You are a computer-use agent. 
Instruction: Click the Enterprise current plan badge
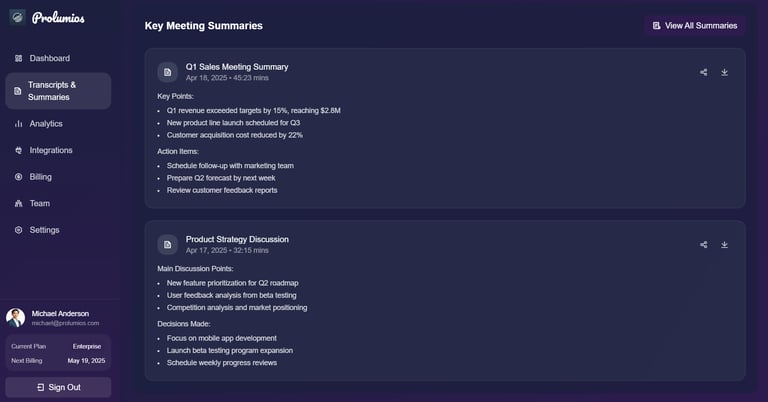[85, 346]
